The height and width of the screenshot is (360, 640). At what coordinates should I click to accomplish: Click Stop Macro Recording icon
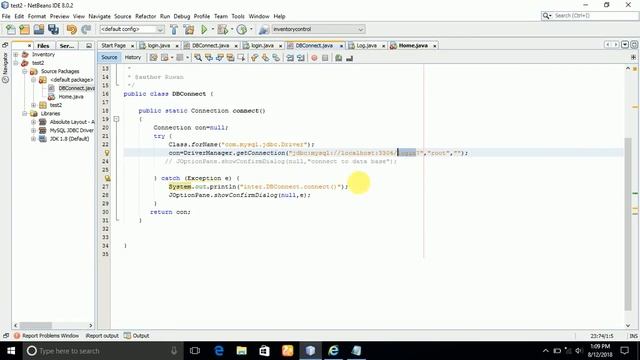pos(325,58)
